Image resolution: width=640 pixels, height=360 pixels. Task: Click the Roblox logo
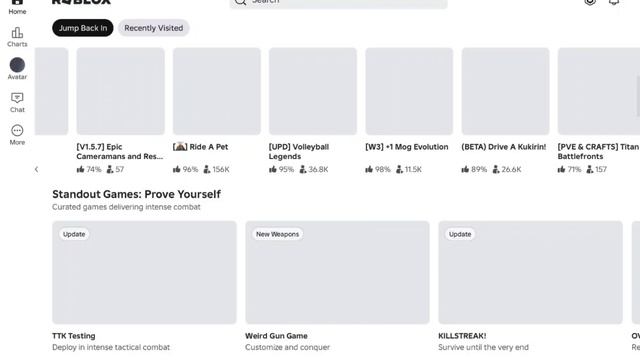pyautogui.click(x=81, y=2)
